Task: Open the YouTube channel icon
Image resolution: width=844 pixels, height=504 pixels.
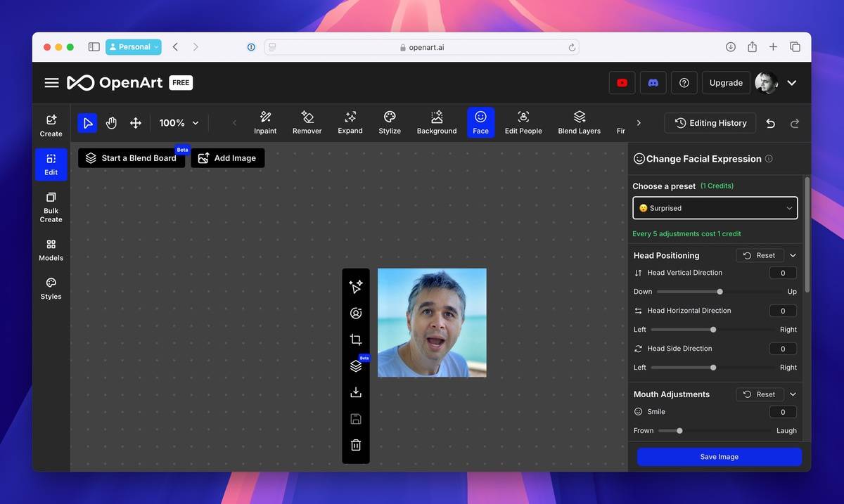Action: tap(622, 83)
